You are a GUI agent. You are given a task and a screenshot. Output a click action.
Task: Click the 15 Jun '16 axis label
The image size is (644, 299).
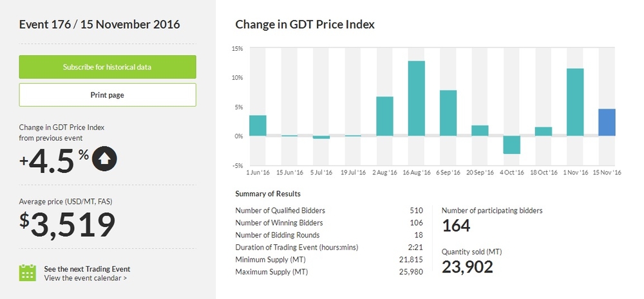(x=289, y=172)
